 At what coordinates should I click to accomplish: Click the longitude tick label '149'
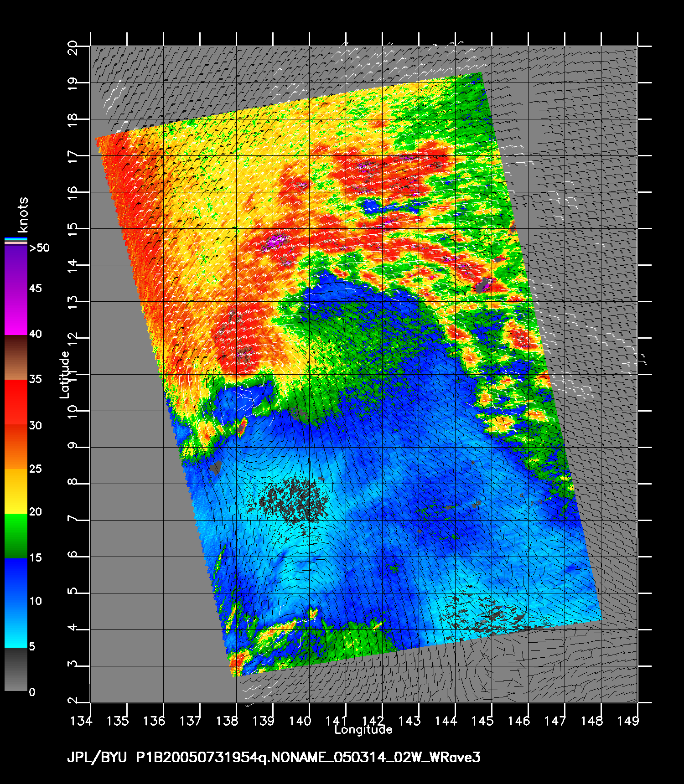[628, 721]
